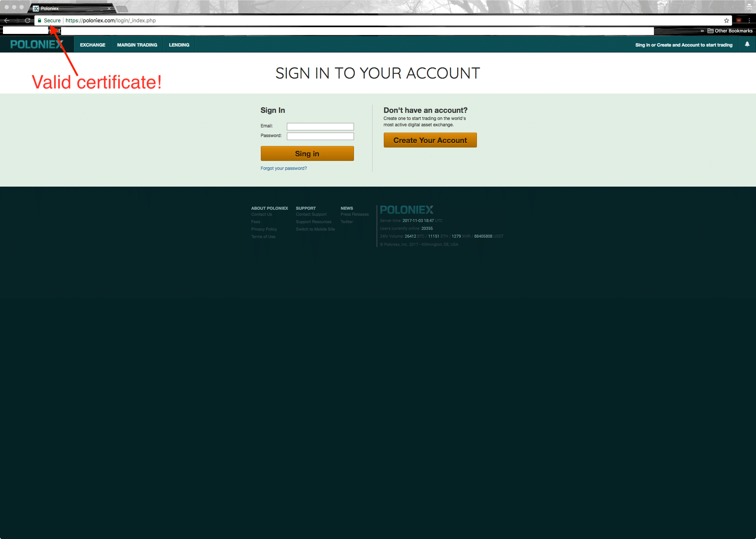The width and height of the screenshot is (756, 539).
Task: Click the notification bell icon
Action: point(747,44)
